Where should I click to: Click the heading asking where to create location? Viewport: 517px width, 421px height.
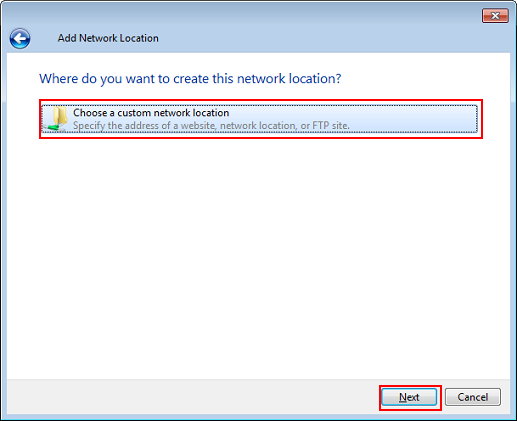[x=190, y=79]
